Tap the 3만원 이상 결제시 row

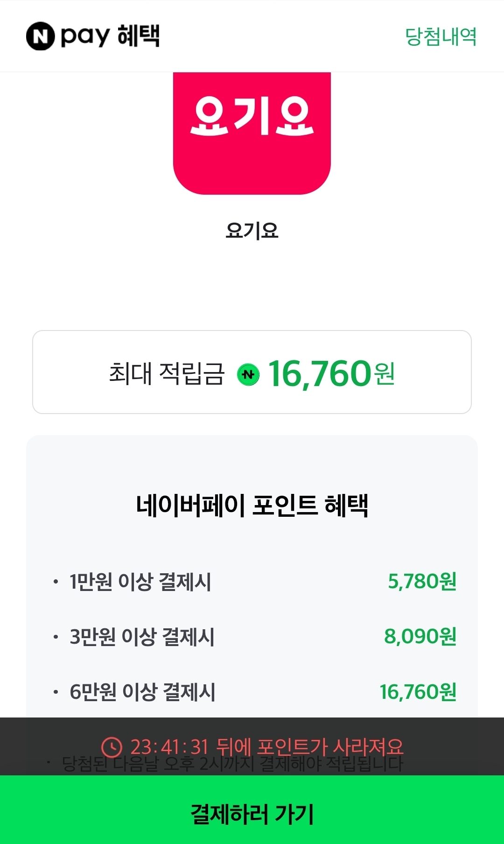[142, 637]
